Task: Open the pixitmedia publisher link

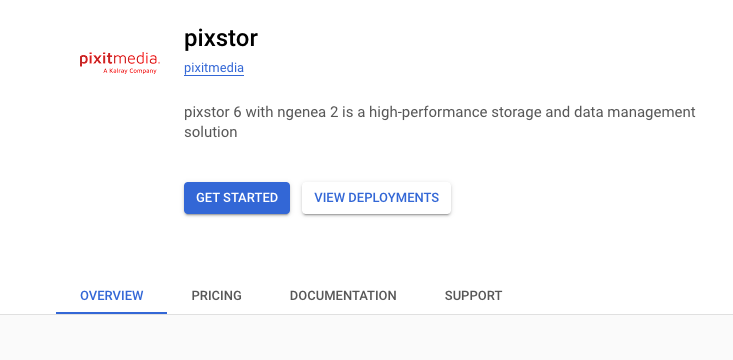Action: 214,68
